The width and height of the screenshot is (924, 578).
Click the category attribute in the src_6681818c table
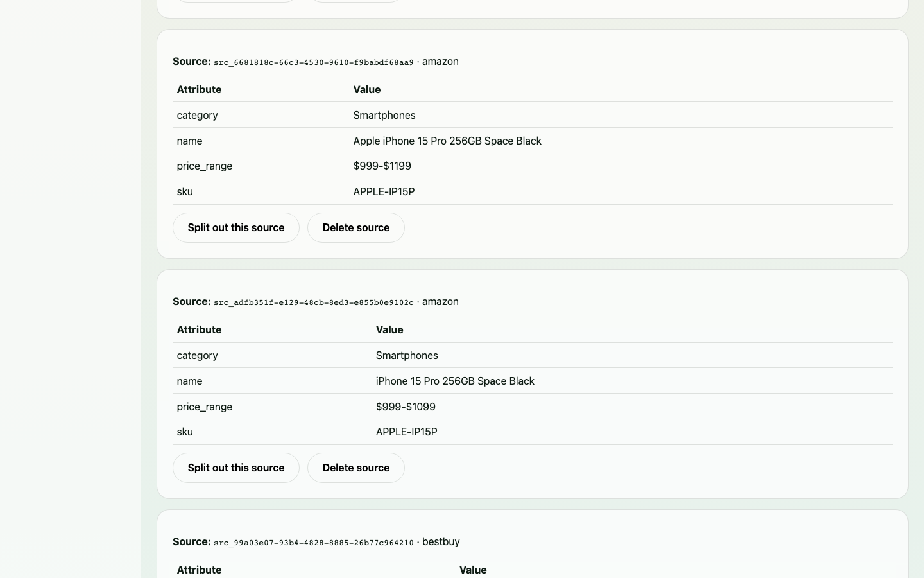(x=197, y=115)
